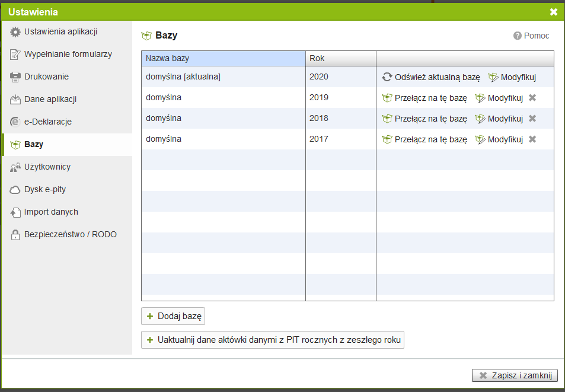Click the delete X icon for 2019 database
Screen dimensions: 565x392
tap(532, 98)
